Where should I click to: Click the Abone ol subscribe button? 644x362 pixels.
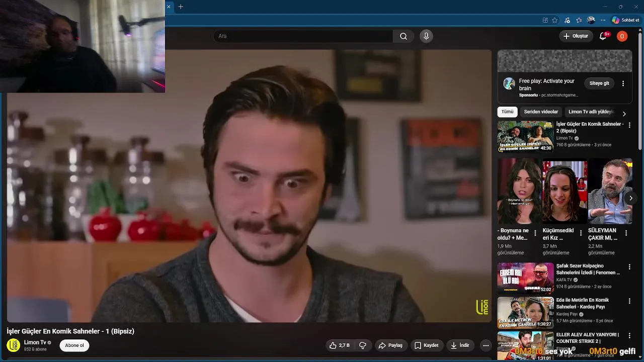click(x=74, y=345)
